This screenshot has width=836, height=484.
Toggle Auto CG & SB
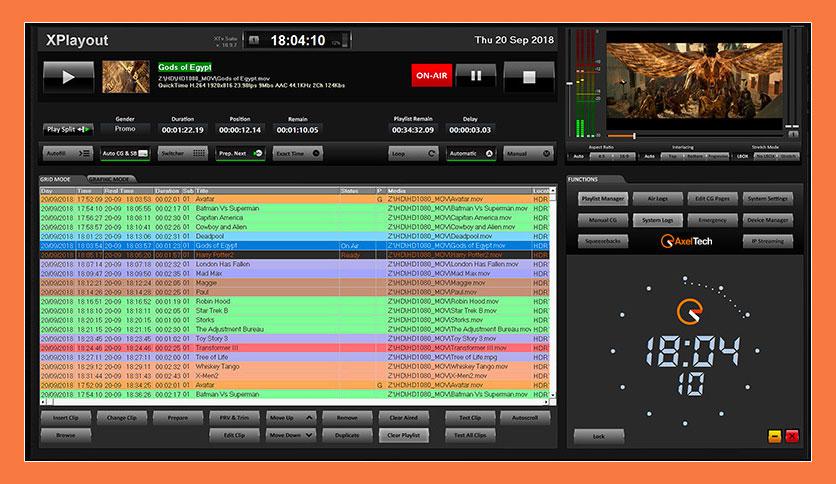click(x=127, y=153)
